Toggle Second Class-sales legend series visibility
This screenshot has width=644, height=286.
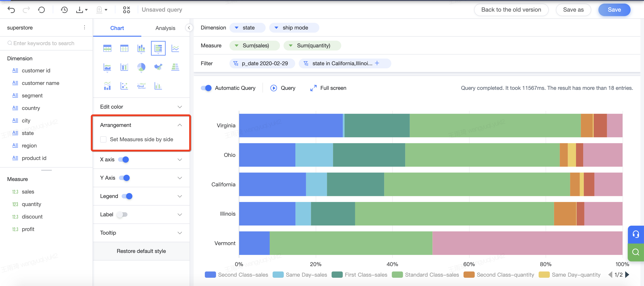tap(236, 275)
